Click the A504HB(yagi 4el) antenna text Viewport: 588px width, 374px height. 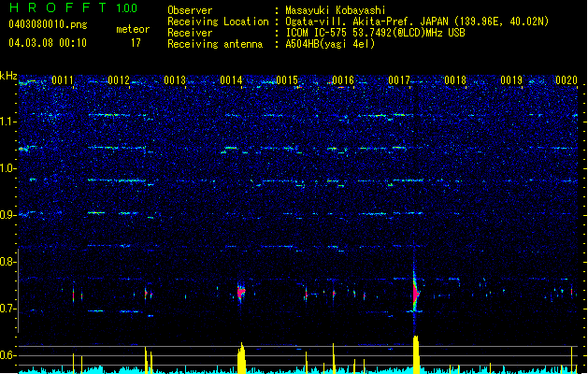(x=330, y=44)
